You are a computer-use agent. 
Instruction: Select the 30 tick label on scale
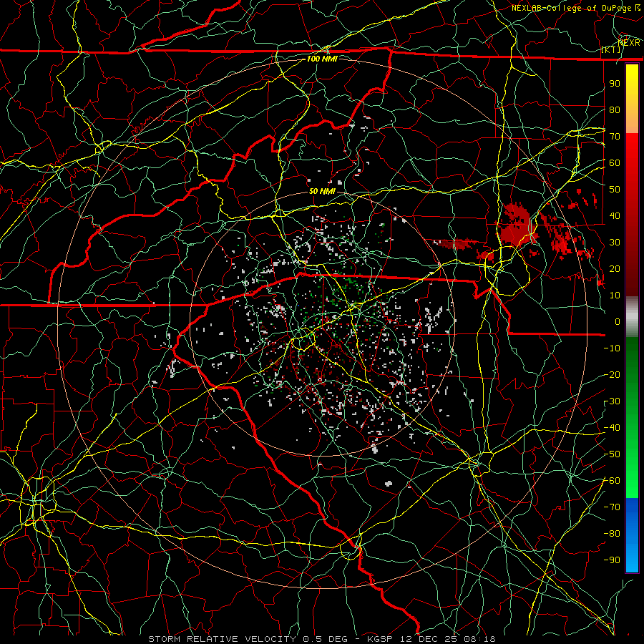[615, 243]
